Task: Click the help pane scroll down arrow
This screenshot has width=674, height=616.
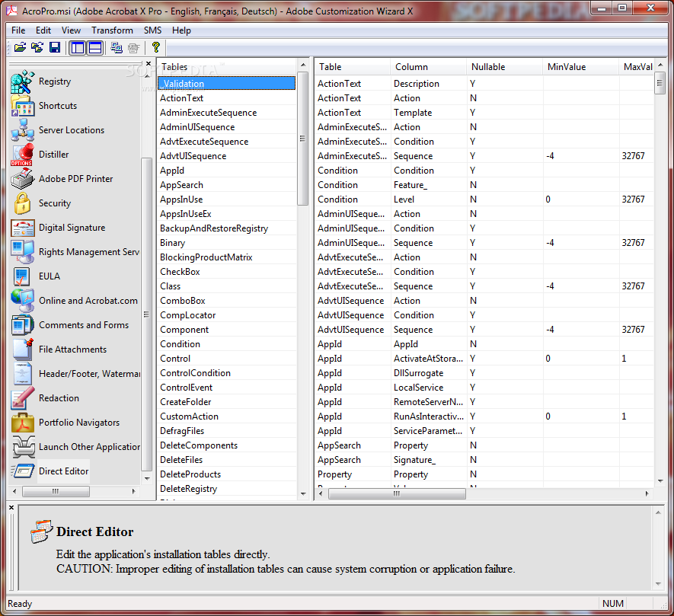Action: 658,584
